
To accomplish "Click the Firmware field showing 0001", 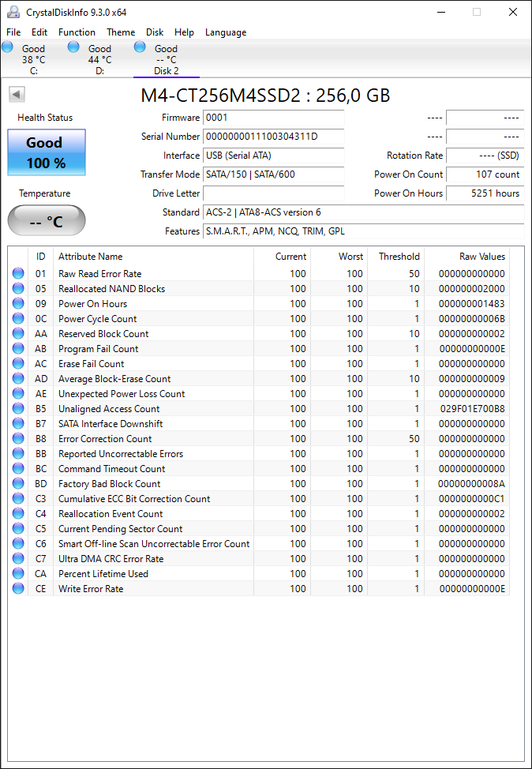I will pos(274,118).
